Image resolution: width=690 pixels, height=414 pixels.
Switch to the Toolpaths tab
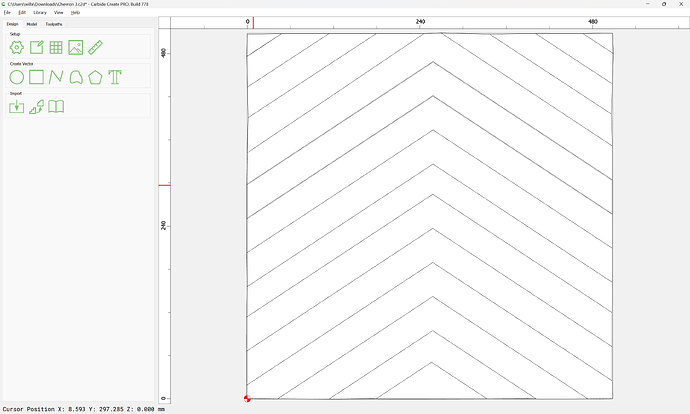54,24
